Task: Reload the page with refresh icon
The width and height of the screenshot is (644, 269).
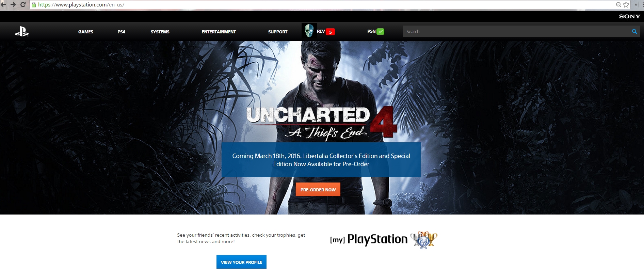Action: point(23,5)
